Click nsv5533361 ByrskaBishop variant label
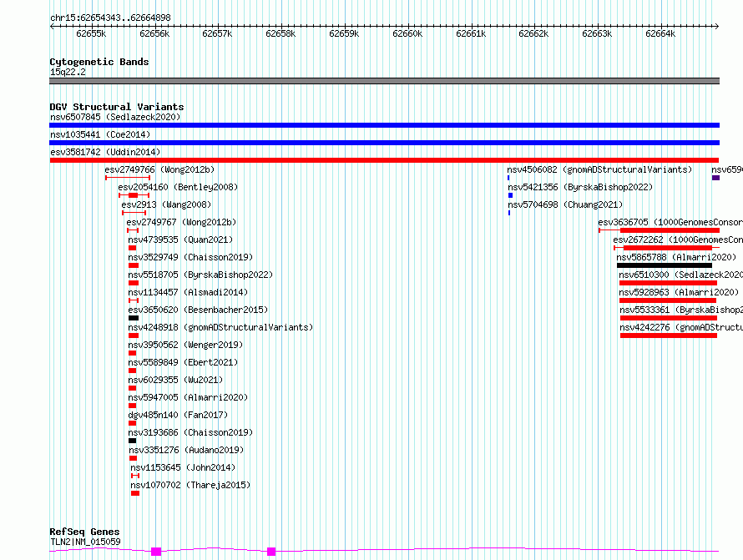Viewport: 743px width, 560px height. [x=681, y=310]
